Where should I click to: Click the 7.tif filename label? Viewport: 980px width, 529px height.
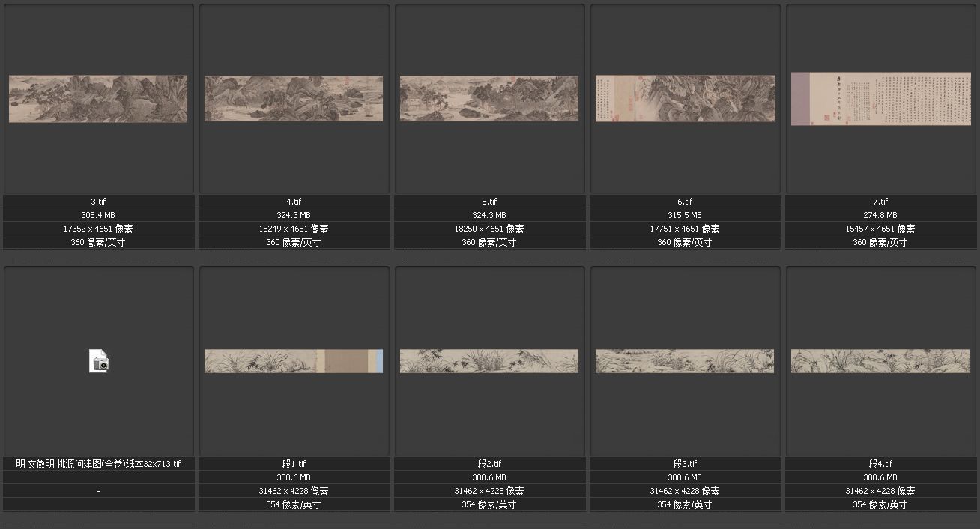click(x=880, y=202)
